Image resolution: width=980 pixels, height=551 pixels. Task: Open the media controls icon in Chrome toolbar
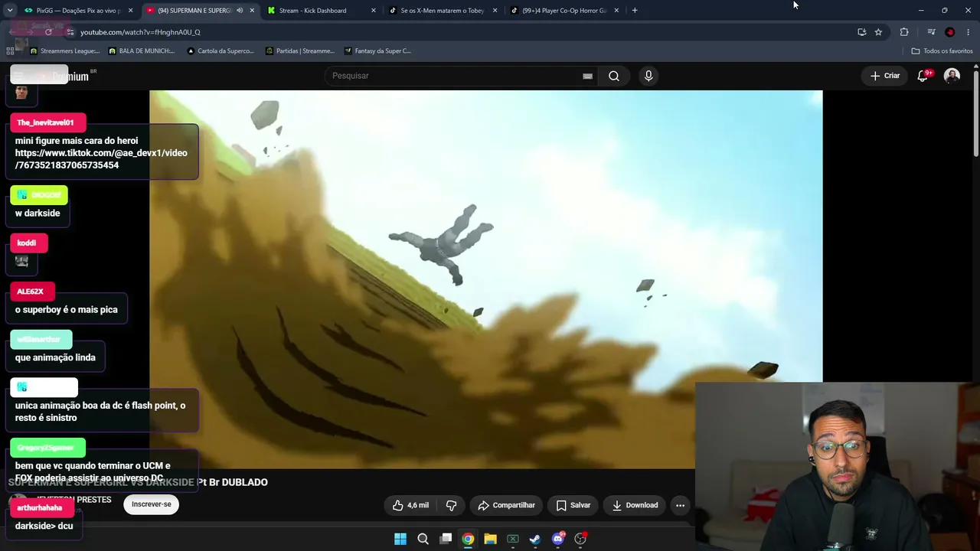tap(931, 32)
